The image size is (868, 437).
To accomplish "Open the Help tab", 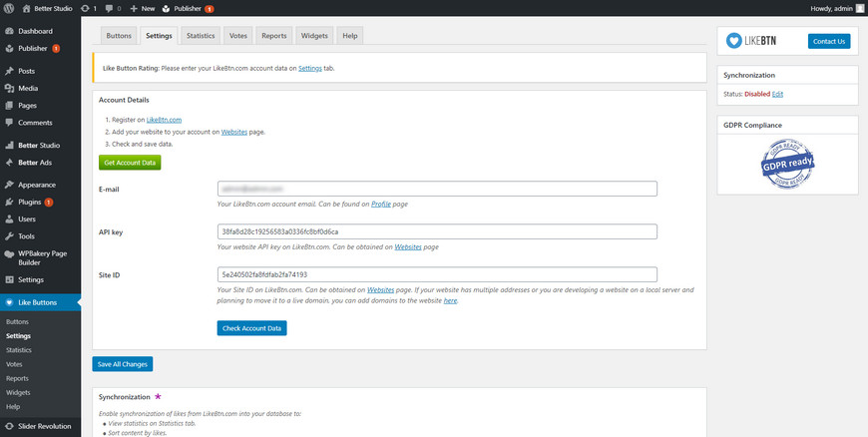I will tap(350, 36).
